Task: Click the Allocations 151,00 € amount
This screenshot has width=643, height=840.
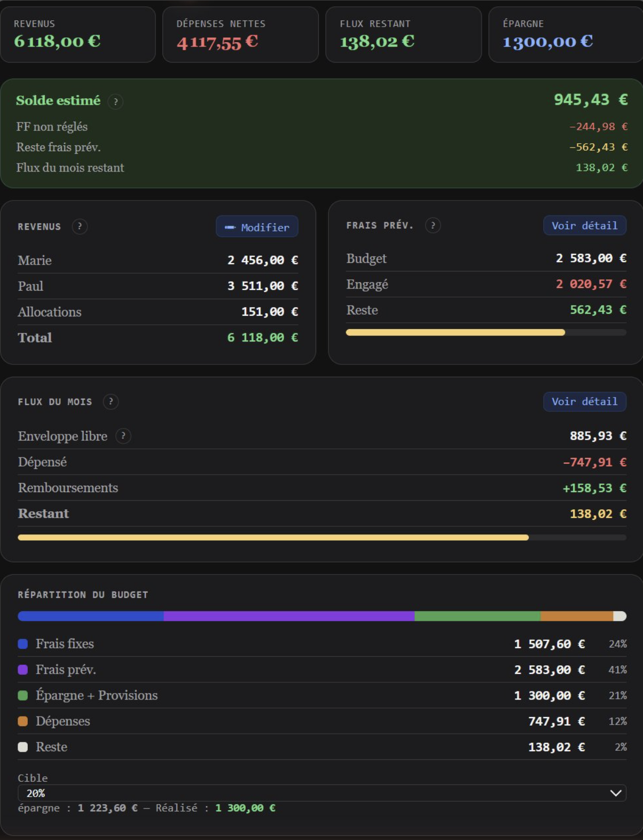Action: pos(270,312)
